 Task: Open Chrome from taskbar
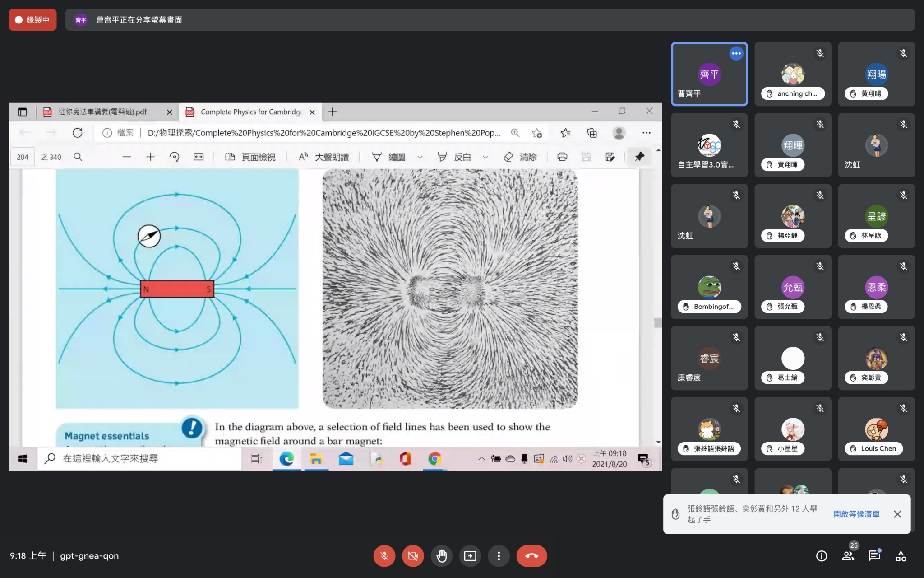[x=434, y=459]
